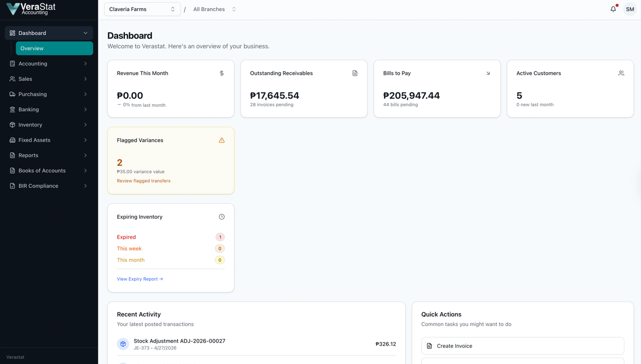
Task: Click the Verastat footer label in sidebar
Action: click(15, 357)
